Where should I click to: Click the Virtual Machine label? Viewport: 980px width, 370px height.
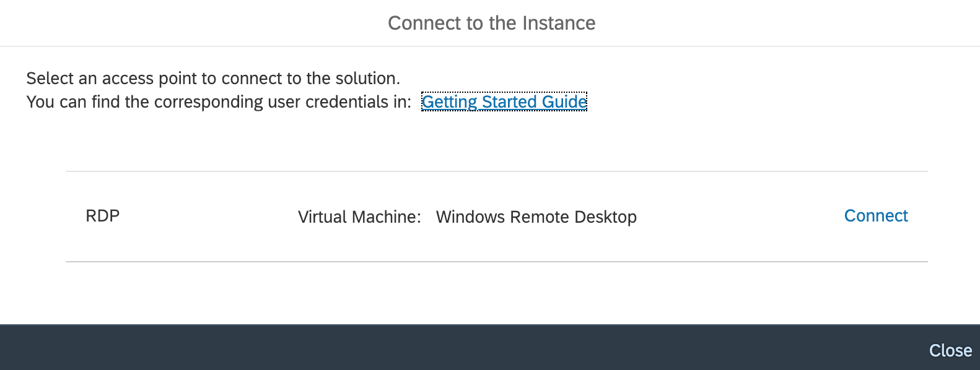click(x=359, y=217)
